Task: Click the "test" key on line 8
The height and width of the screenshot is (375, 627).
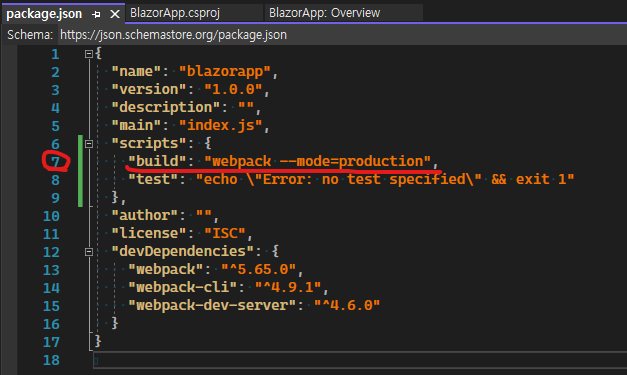Action: pyautogui.click(x=153, y=180)
